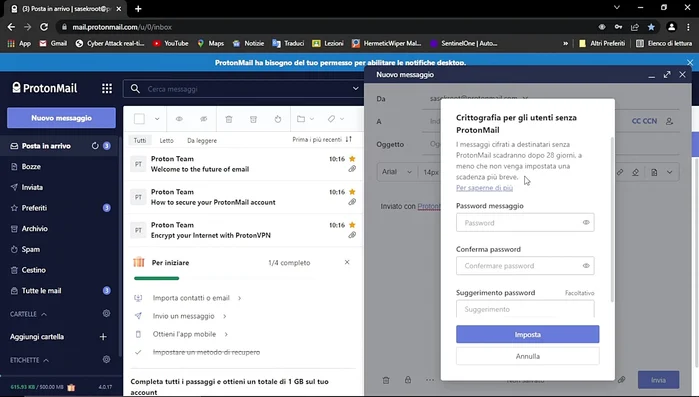The width and height of the screenshot is (699, 397).
Task: Filter messages by Da leggere tab
Action: pos(202,140)
